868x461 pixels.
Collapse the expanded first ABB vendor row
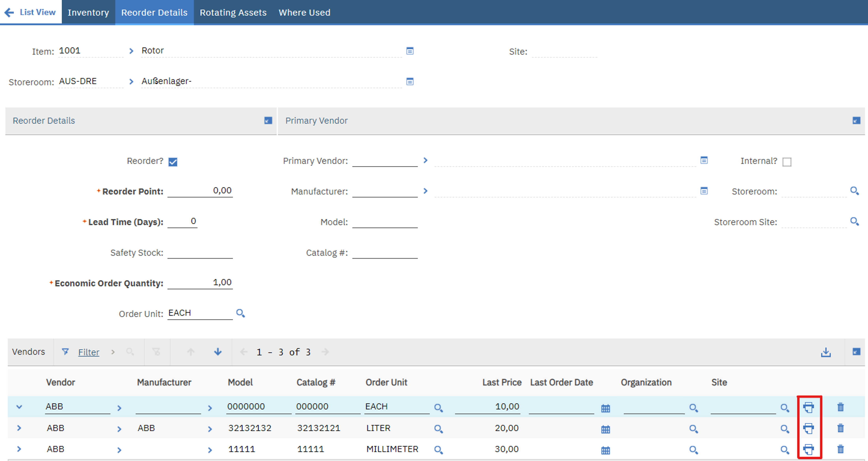(19, 407)
